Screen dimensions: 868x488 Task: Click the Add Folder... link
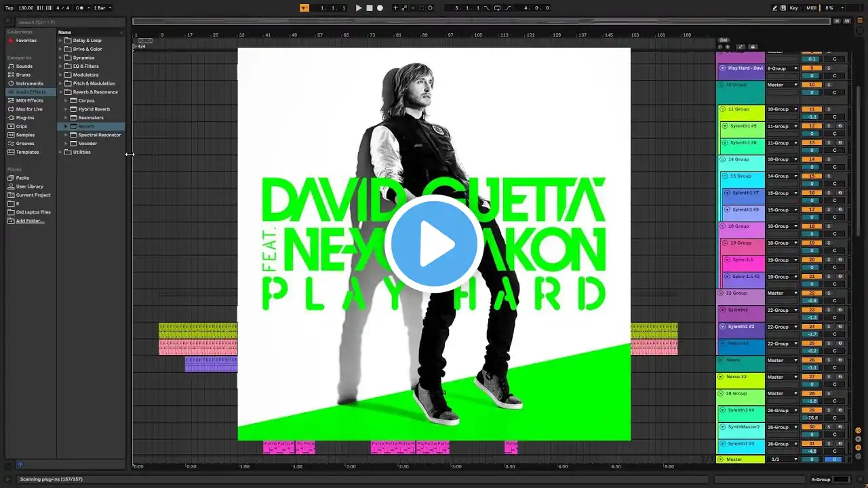(30, 221)
